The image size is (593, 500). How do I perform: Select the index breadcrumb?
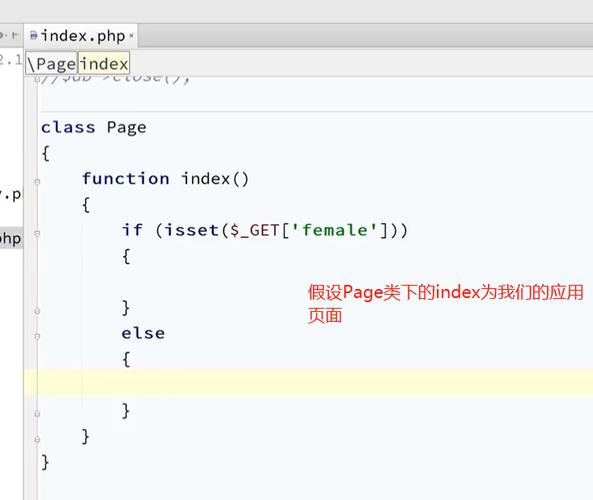click(104, 63)
